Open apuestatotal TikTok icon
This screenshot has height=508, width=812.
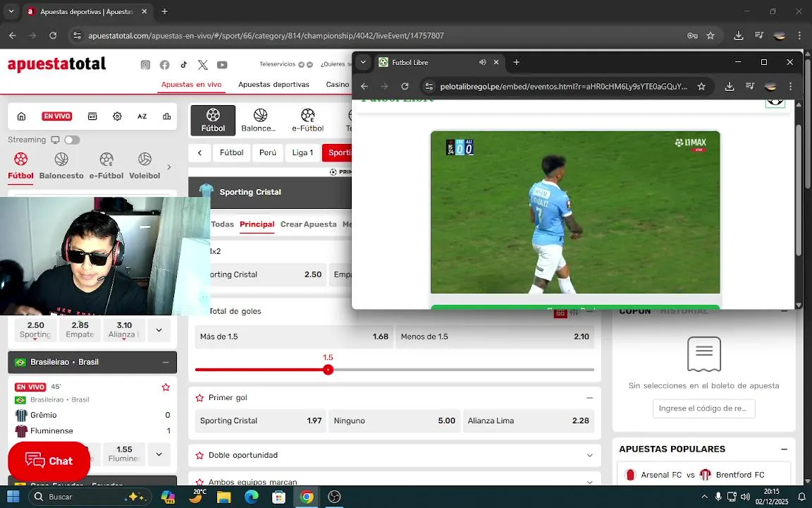(x=184, y=65)
